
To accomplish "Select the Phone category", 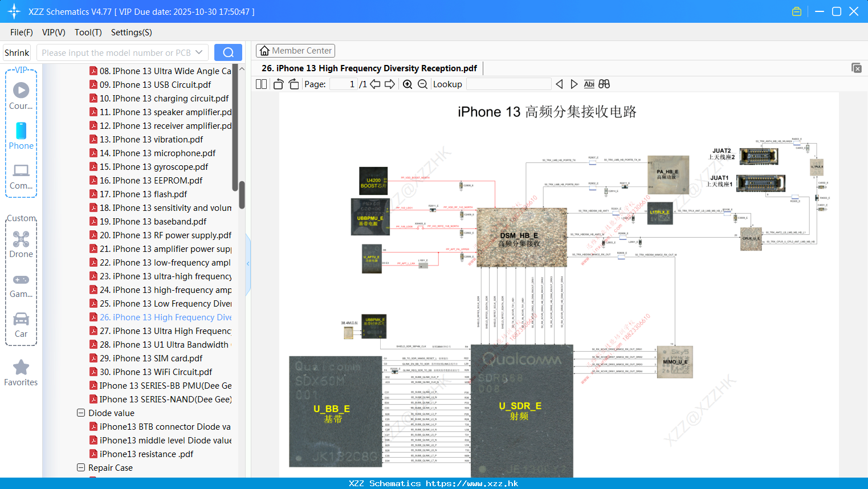I will point(21,136).
